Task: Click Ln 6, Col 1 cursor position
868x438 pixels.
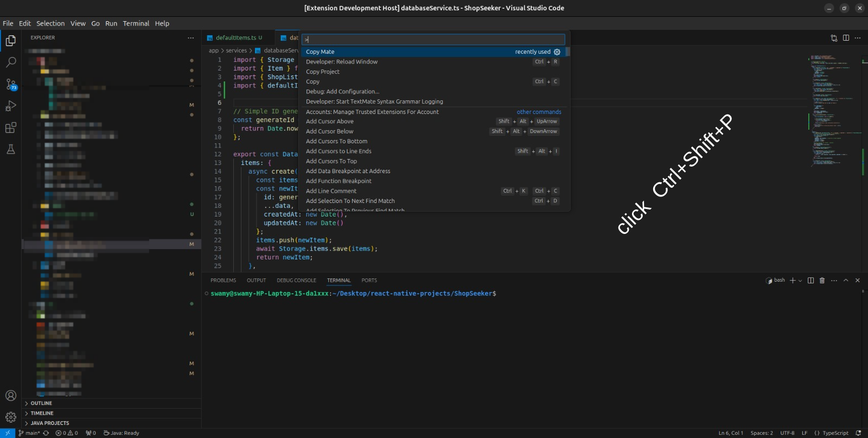Action: pos(731,433)
